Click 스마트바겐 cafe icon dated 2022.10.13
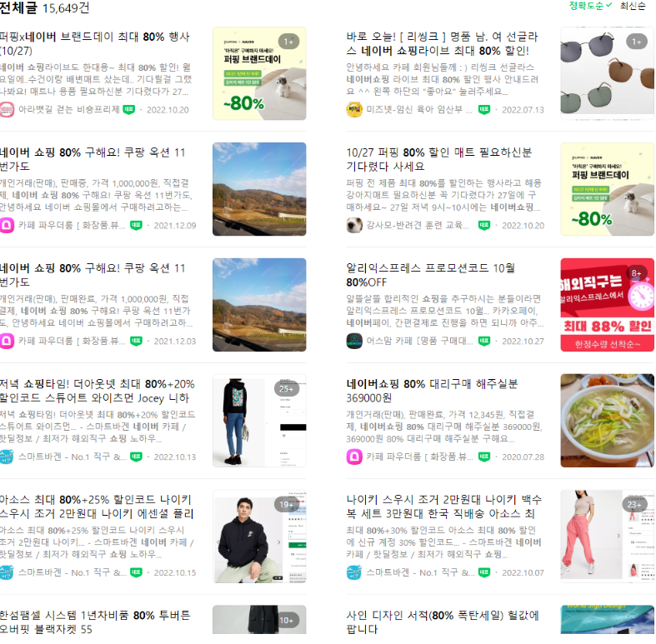The image size is (656, 644). 7,457
